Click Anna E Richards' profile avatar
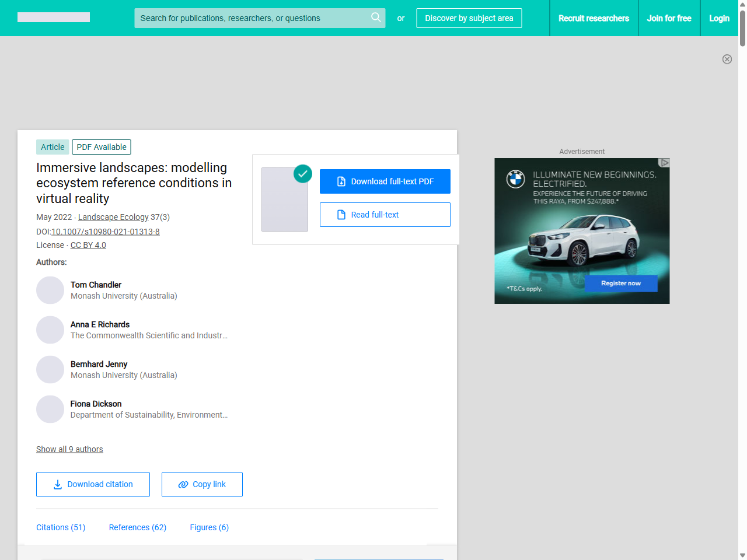 point(50,330)
